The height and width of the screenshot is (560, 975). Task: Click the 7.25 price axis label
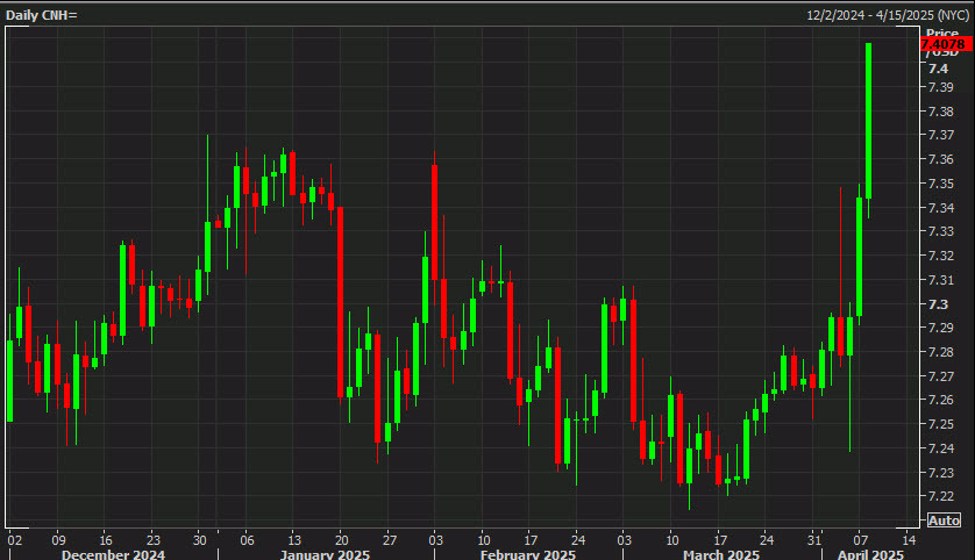click(x=940, y=424)
